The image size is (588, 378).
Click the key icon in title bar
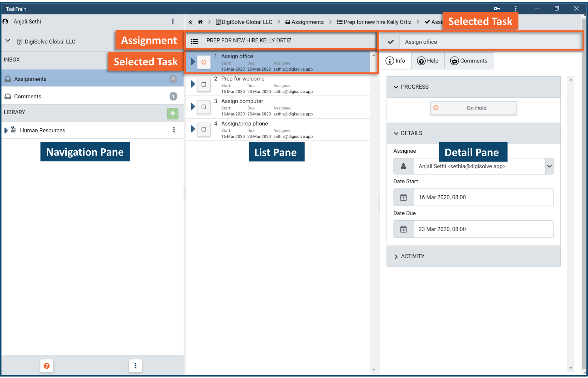click(497, 8)
